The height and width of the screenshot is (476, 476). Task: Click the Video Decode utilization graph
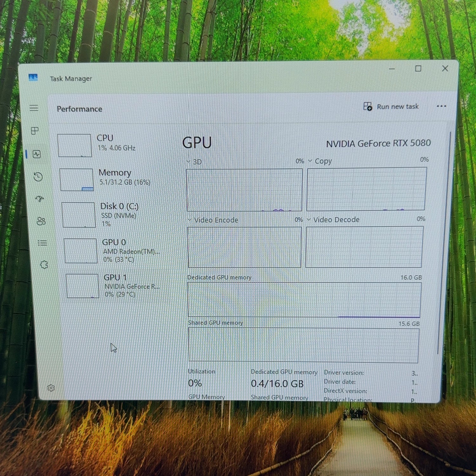click(364, 247)
